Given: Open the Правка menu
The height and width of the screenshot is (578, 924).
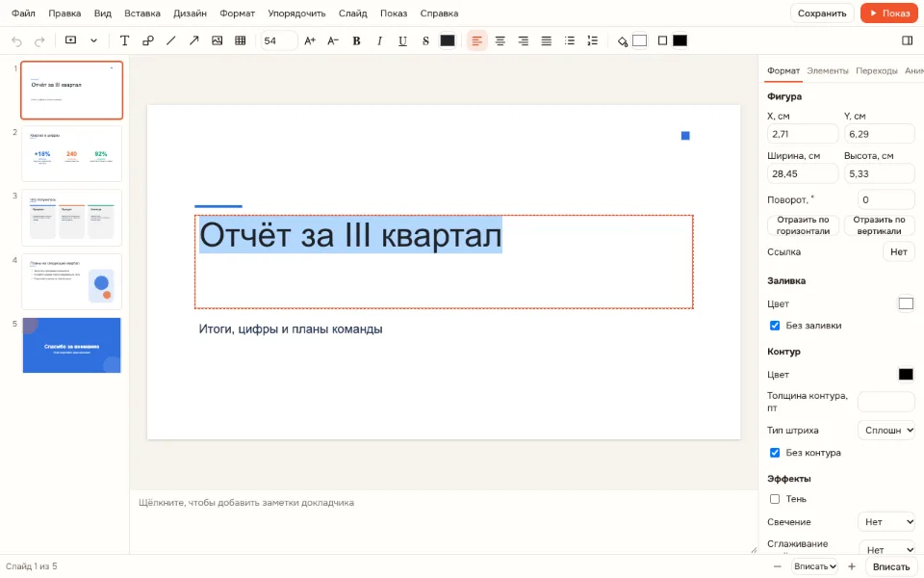Looking at the screenshot, I should 64,13.
